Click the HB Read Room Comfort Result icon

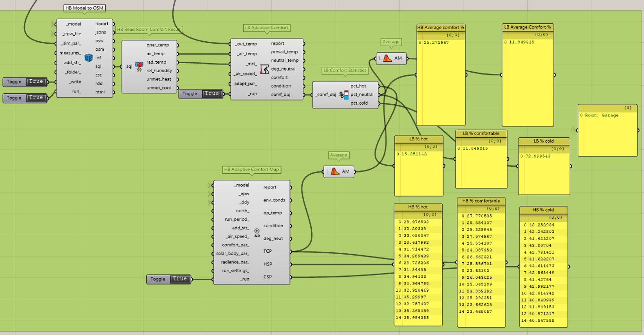click(x=139, y=66)
